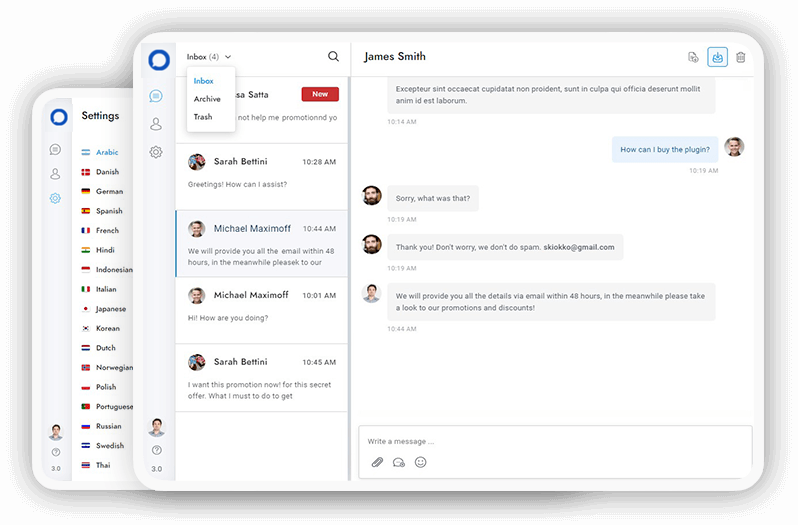
Task: Select Spanish language in Settings
Action: pos(102,211)
